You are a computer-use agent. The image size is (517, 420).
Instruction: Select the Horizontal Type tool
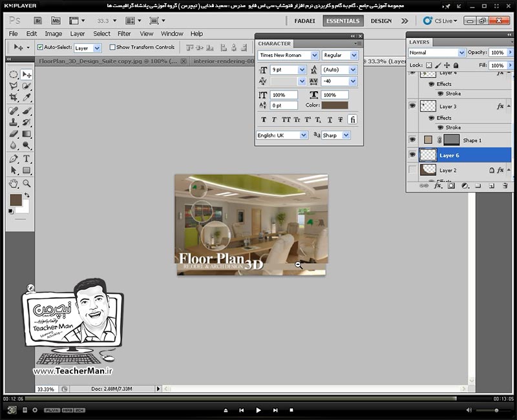click(26, 159)
